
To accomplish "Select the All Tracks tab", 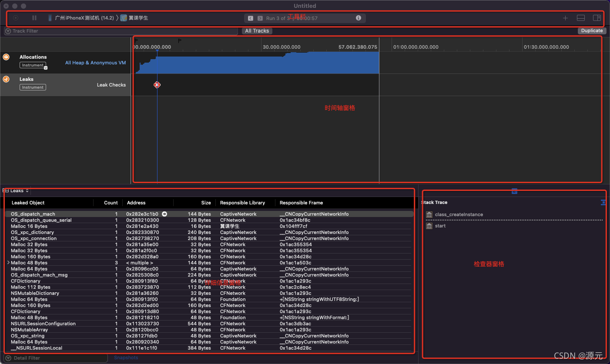I will pyautogui.click(x=257, y=31).
